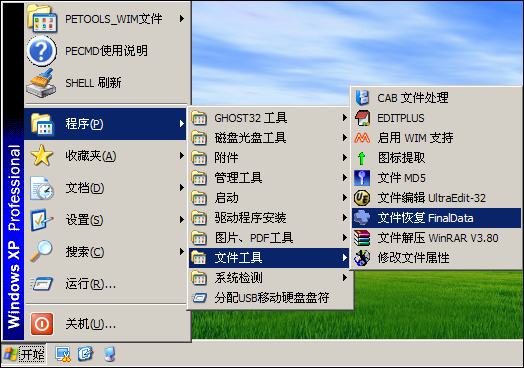The width and height of the screenshot is (524, 368).
Task: Expand the 系统检测 submenu arrow
Action: point(345,278)
